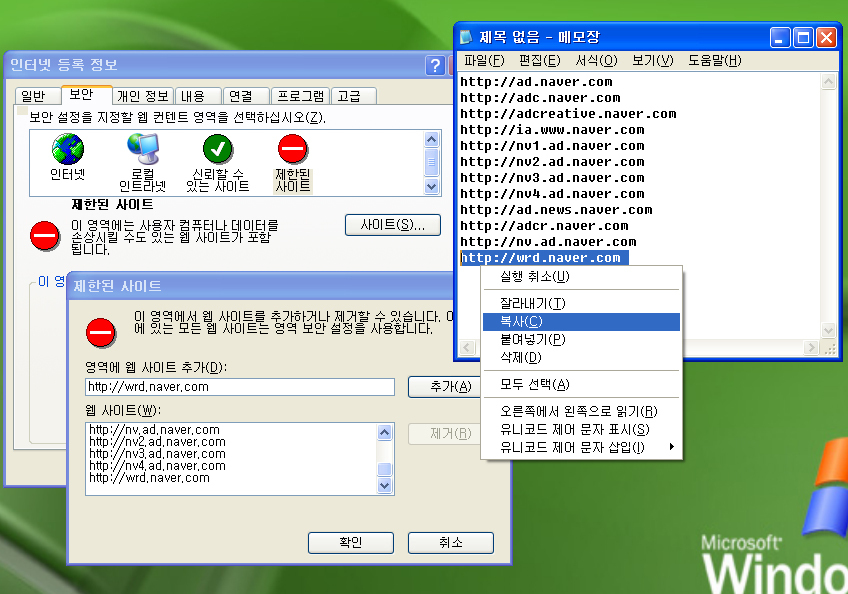Open the 보기(V) menu in Notepad
Image resolution: width=848 pixels, height=594 pixels.
tap(653, 60)
